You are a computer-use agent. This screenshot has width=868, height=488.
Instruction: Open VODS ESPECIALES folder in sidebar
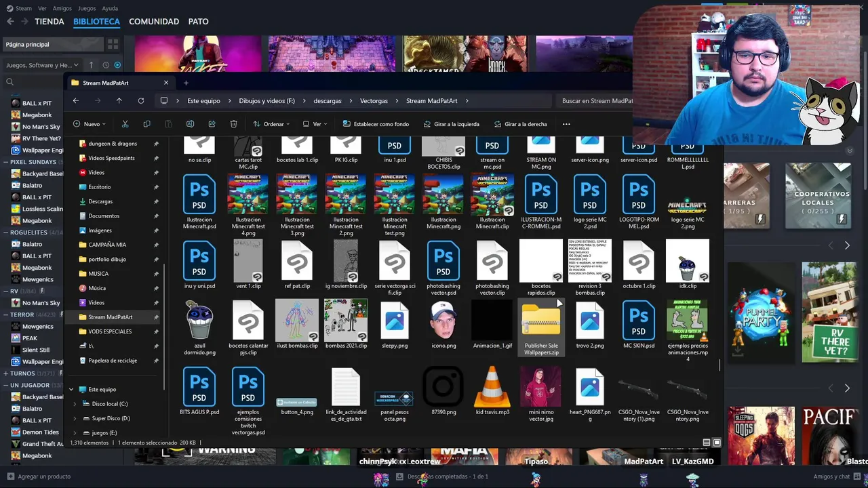pyautogui.click(x=110, y=331)
